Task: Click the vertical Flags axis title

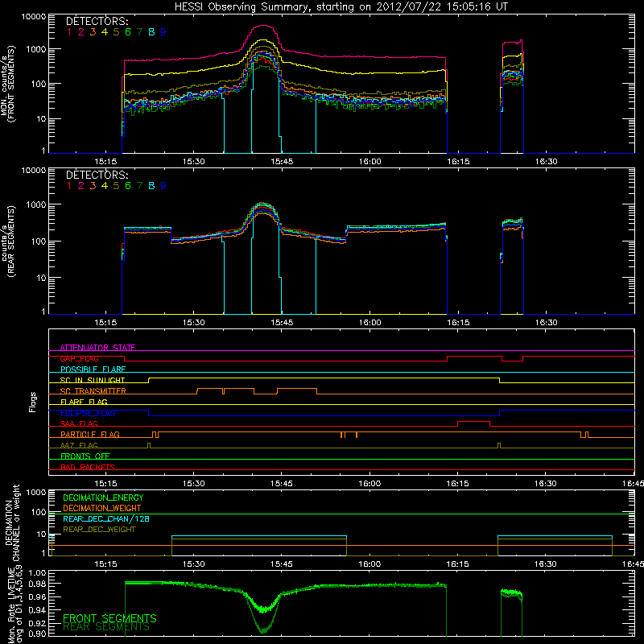Action: [33, 402]
